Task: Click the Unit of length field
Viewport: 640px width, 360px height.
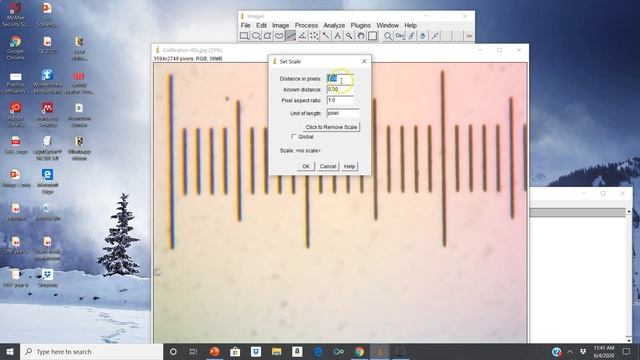Action: tap(343, 113)
